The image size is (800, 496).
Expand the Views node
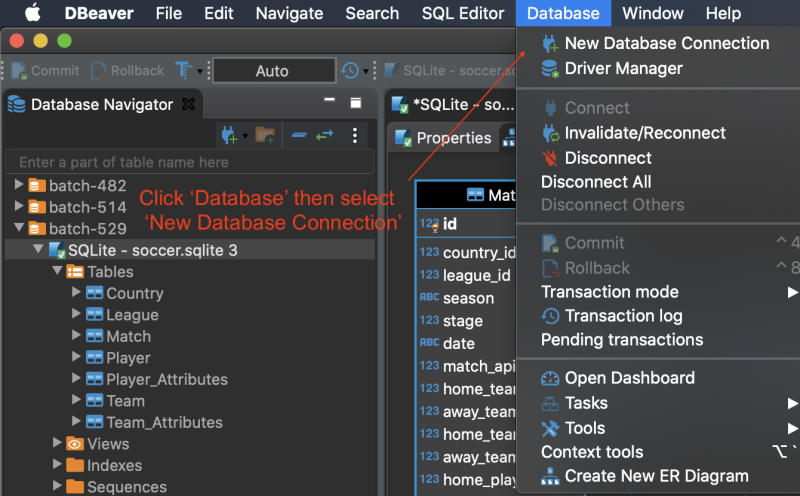click(x=57, y=442)
